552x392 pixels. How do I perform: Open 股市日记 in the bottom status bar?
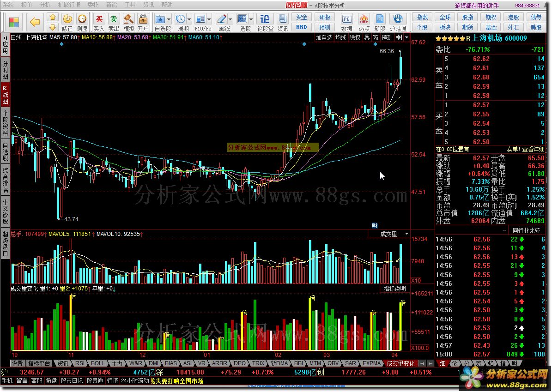[72, 381]
